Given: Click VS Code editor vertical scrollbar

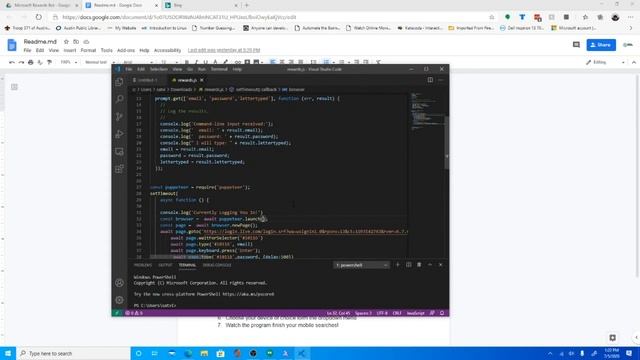Looking at the screenshot, I should pos(447,143).
